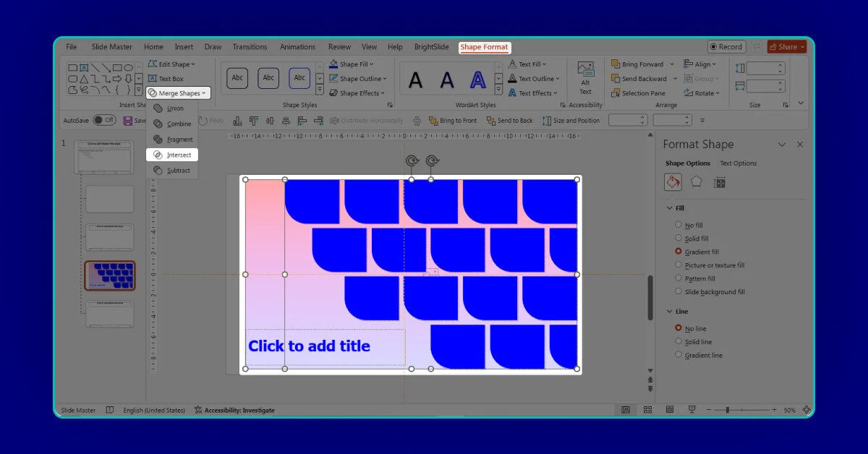Screen dimensions: 868x454
Task: Select the Gradient line radio button
Action: click(x=678, y=355)
